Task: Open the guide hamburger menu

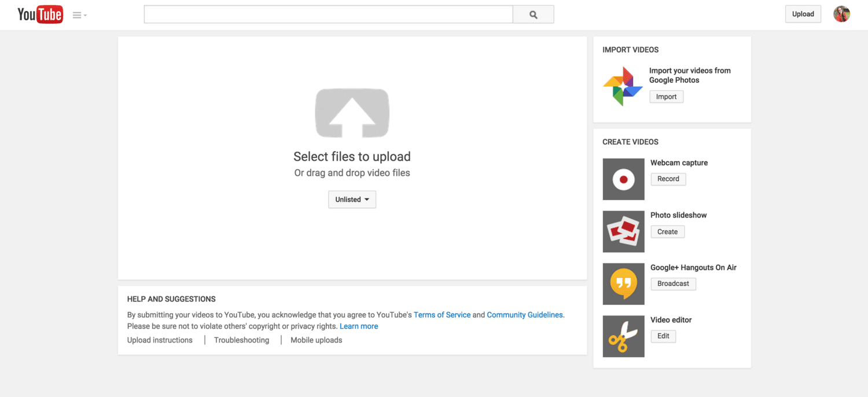Action: (79, 16)
